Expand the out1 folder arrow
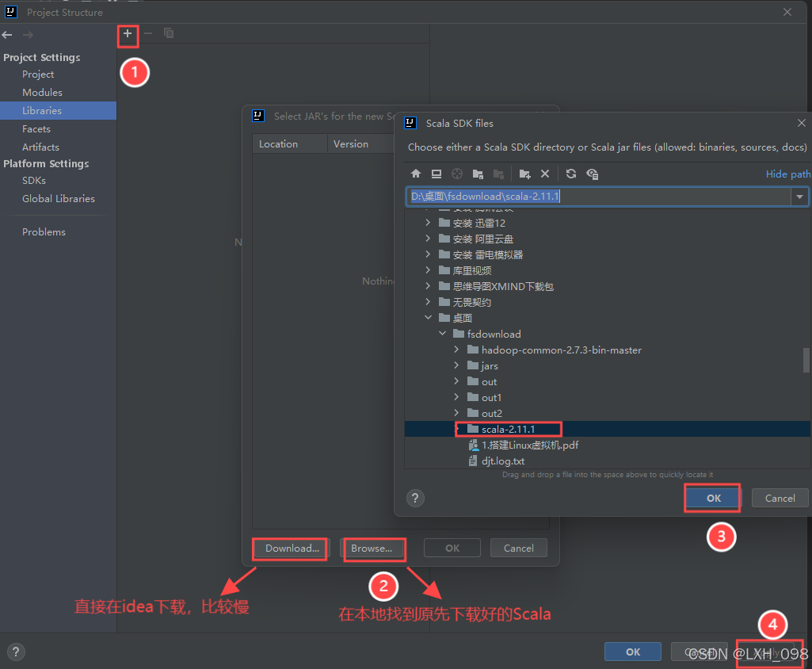Screen dimensions: 812x669 pos(456,397)
